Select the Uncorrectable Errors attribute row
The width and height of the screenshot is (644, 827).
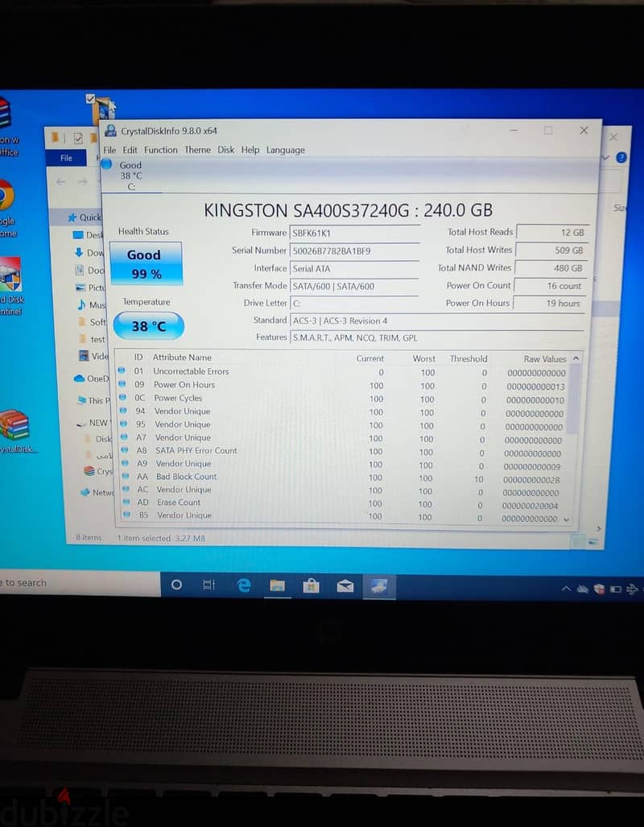point(343,372)
